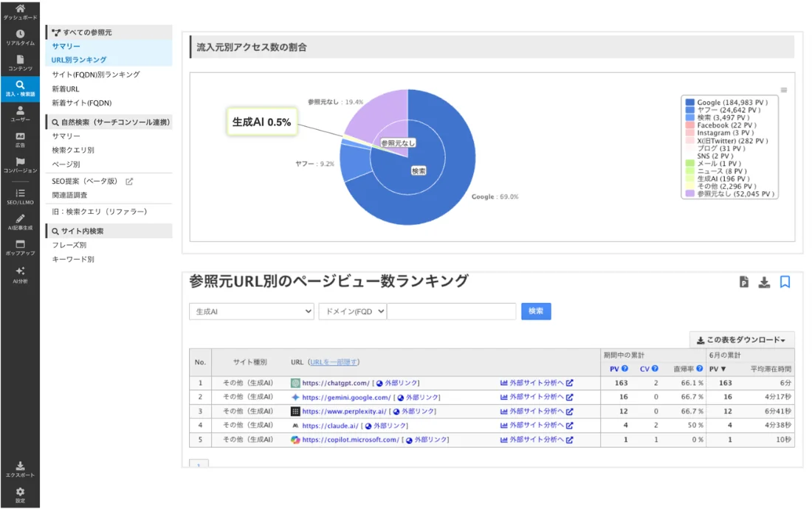Select サイト(FQDN)別ランキング menu item

click(96, 75)
